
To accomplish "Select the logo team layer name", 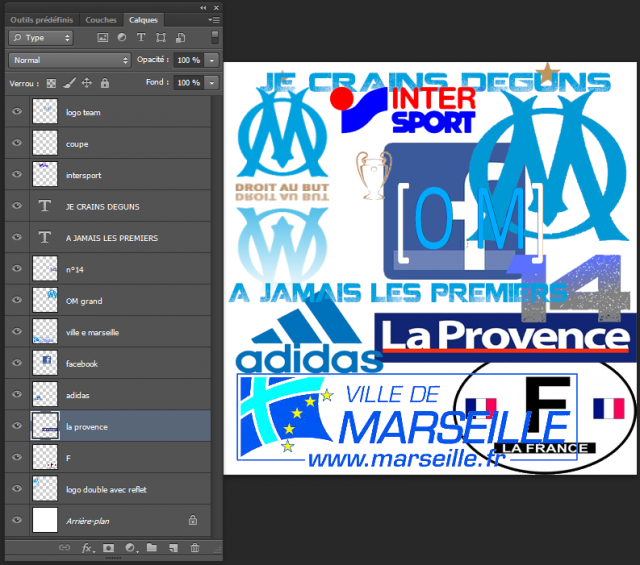I will click(83, 113).
